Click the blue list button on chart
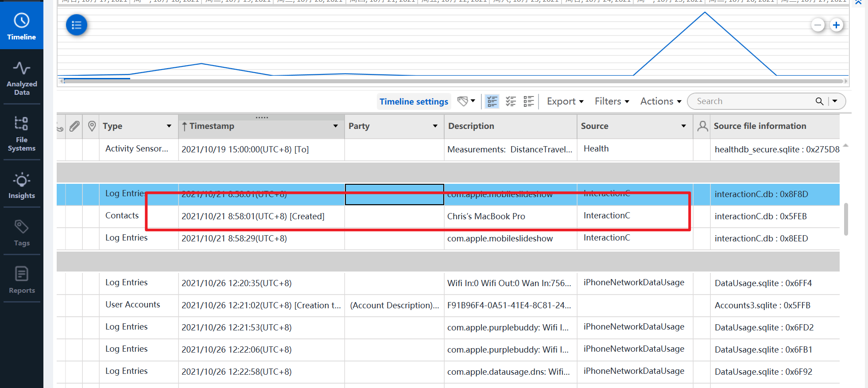Screen dimensions: 868x388 point(77,25)
